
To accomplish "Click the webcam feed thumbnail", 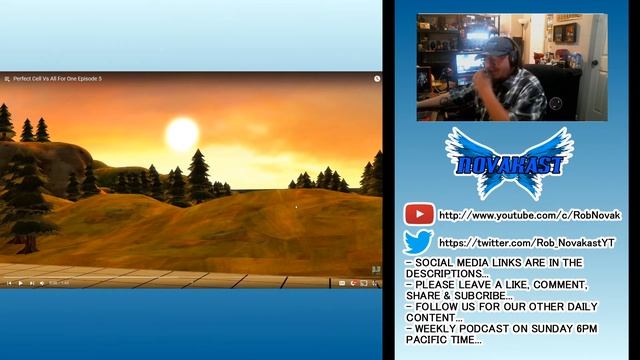I will 512,67.
